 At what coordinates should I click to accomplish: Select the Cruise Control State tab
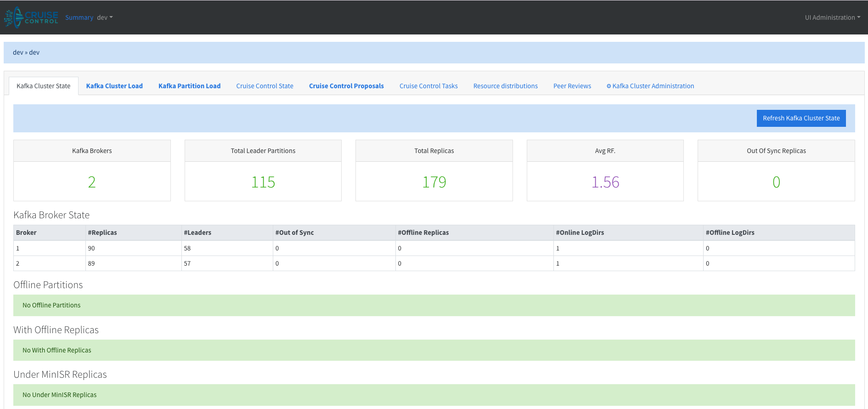click(x=265, y=86)
